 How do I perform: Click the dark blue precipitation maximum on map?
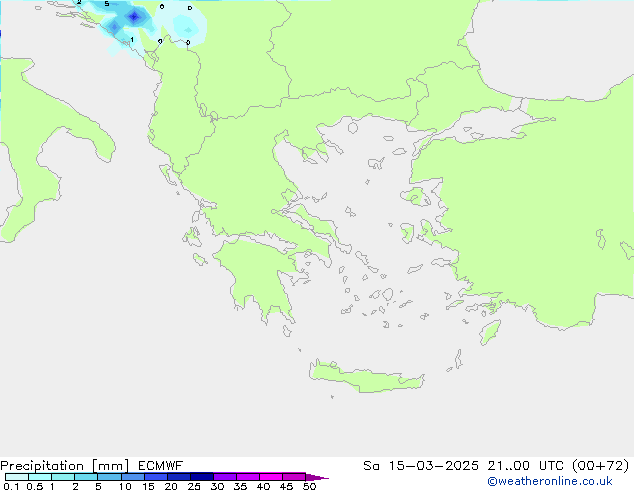pos(134,17)
